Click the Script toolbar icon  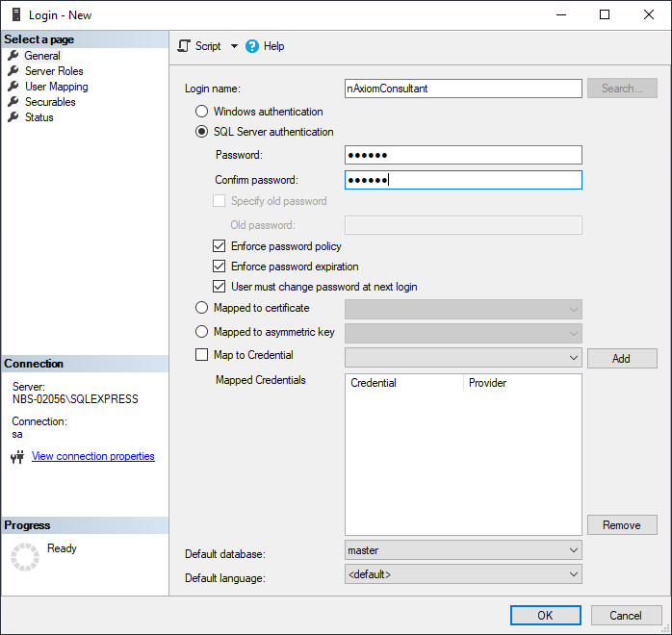(x=185, y=46)
